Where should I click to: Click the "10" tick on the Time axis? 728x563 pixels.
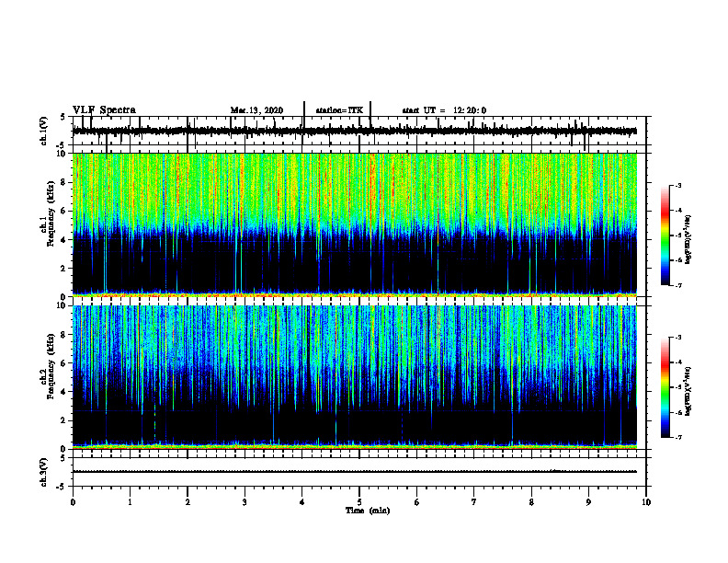coord(646,502)
